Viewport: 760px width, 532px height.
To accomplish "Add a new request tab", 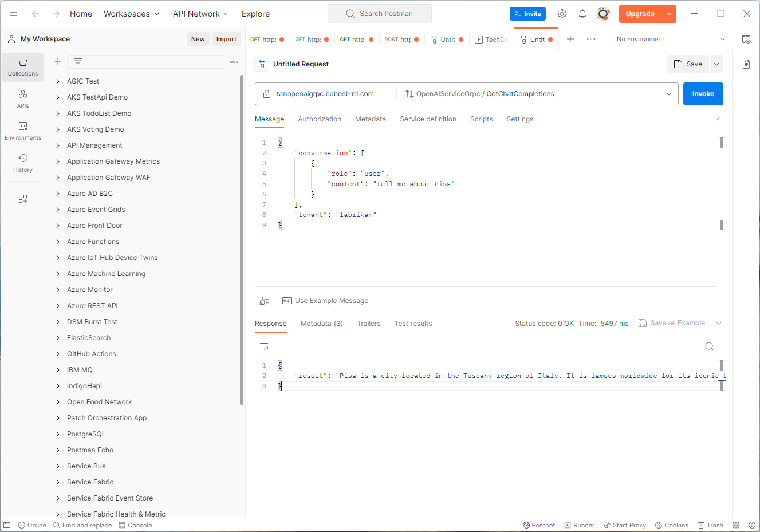I will point(570,39).
